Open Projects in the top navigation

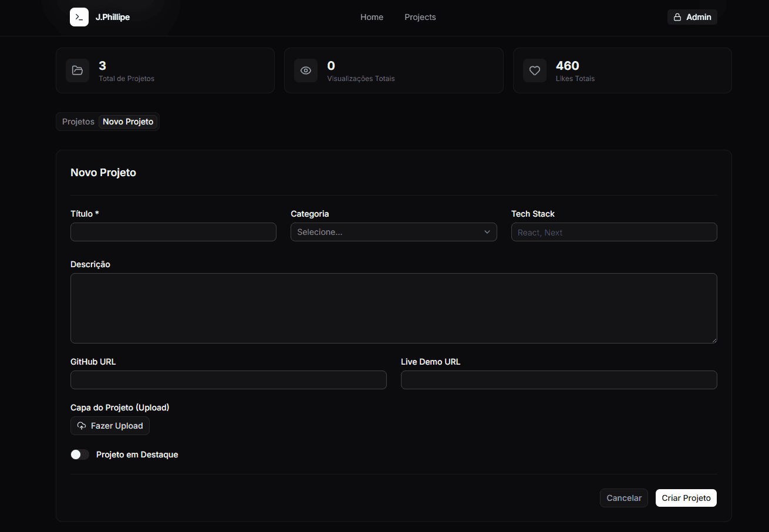pos(420,17)
